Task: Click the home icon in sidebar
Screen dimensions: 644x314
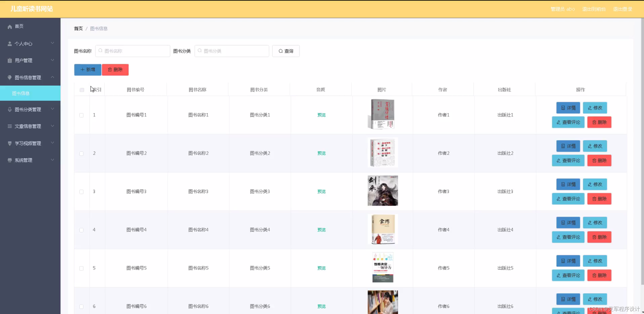Action: tap(10, 26)
